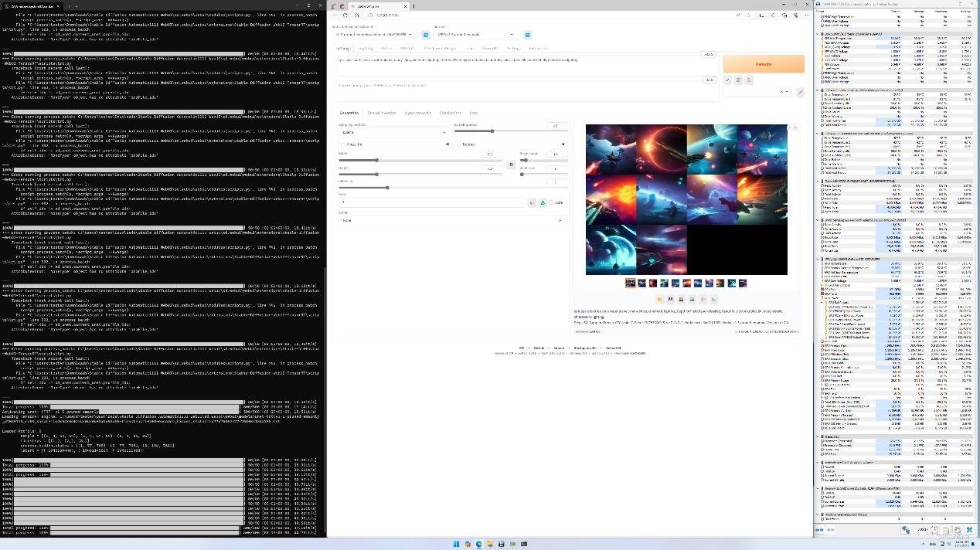Click the reuse seed recycle icon
The width and height of the screenshot is (980, 550).
[x=542, y=202]
